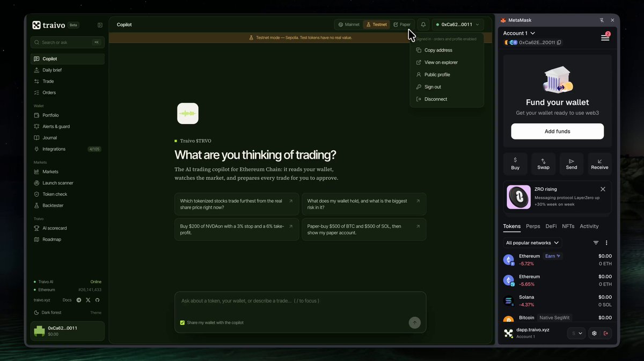
Task: Choose Sign out in wallet menu
Action: click(x=447, y=87)
